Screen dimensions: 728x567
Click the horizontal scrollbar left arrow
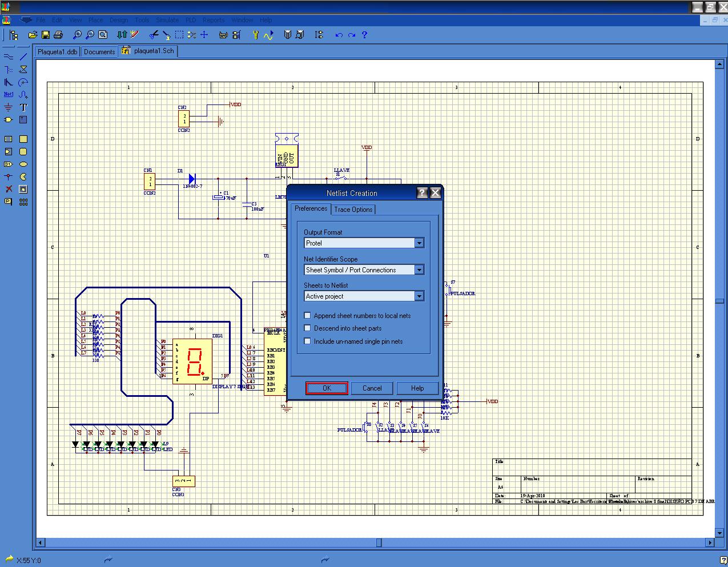41,542
